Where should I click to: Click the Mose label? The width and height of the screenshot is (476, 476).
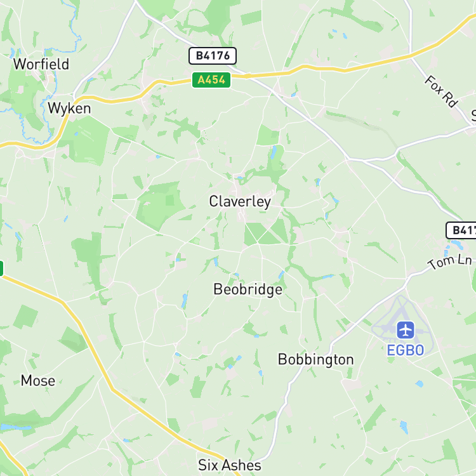click(38, 381)
